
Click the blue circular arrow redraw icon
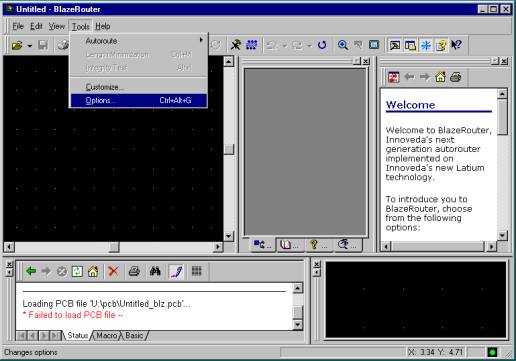[322, 45]
